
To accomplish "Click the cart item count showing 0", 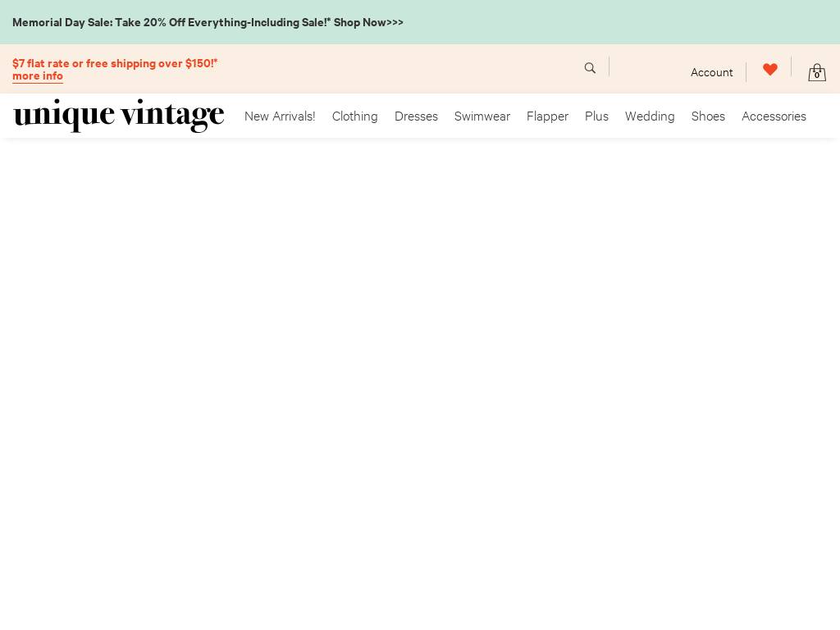I will (817, 75).
